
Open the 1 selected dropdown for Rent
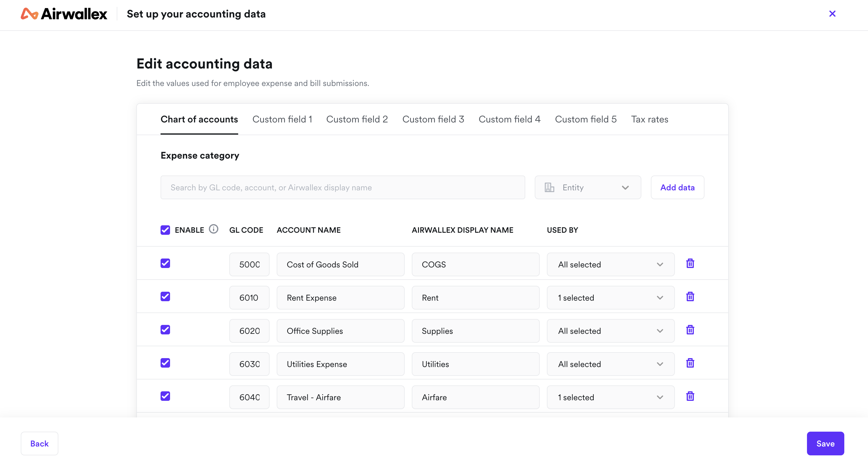click(x=610, y=297)
